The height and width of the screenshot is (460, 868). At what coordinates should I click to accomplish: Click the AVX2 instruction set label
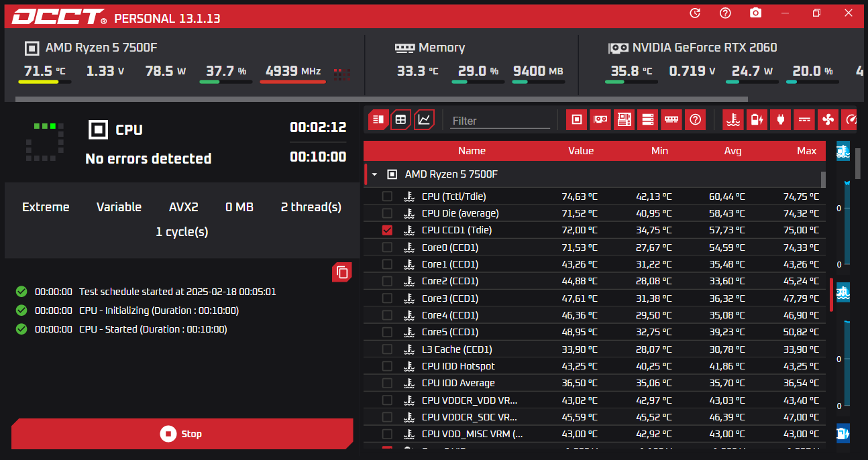[184, 207]
